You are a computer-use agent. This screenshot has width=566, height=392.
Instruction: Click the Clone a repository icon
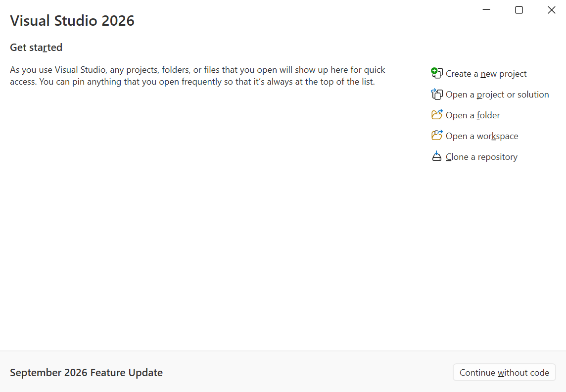pos(437,156)
